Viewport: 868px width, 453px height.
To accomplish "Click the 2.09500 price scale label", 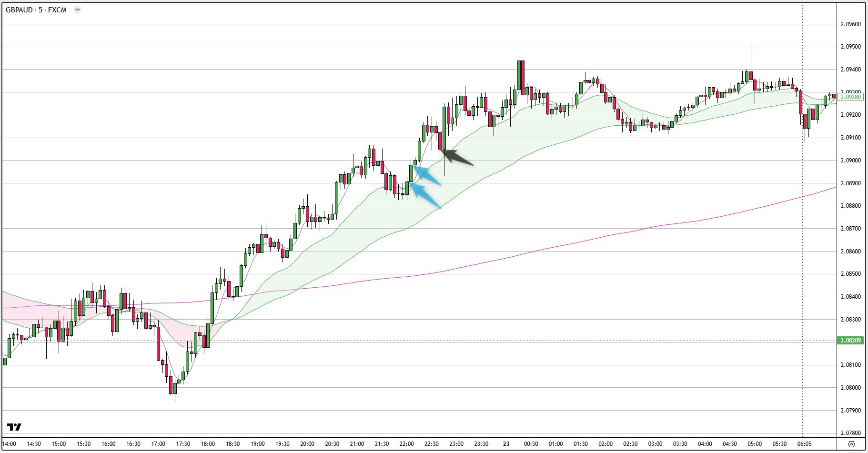I will click(850, 47).
